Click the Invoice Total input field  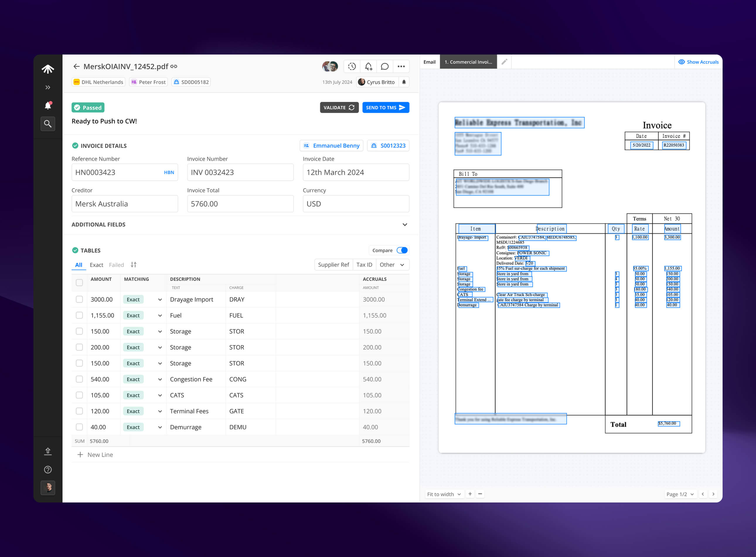point(240,204)
